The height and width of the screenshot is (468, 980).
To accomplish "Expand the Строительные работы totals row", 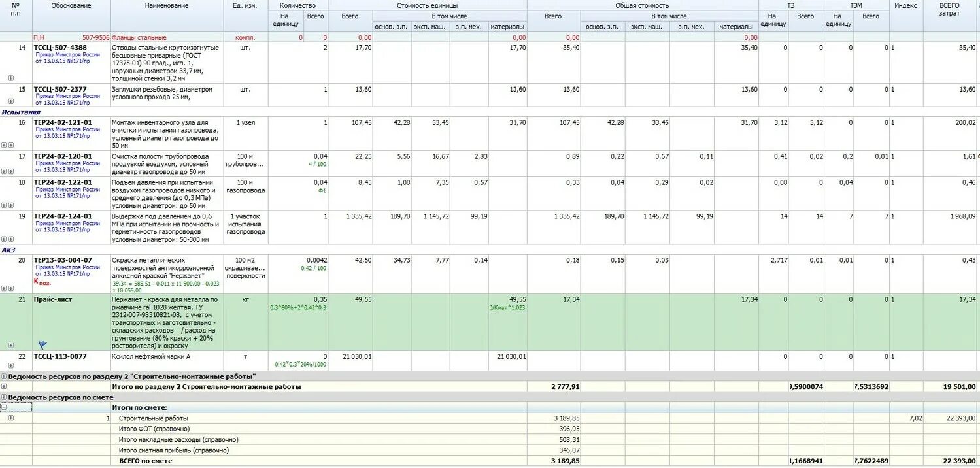I will click(x=10, y=418).
